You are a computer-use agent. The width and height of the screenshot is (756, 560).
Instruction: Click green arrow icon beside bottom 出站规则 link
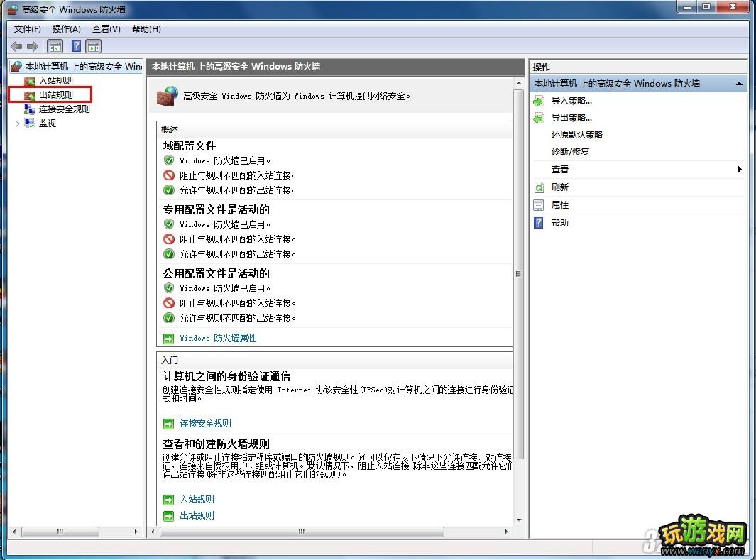168,517
